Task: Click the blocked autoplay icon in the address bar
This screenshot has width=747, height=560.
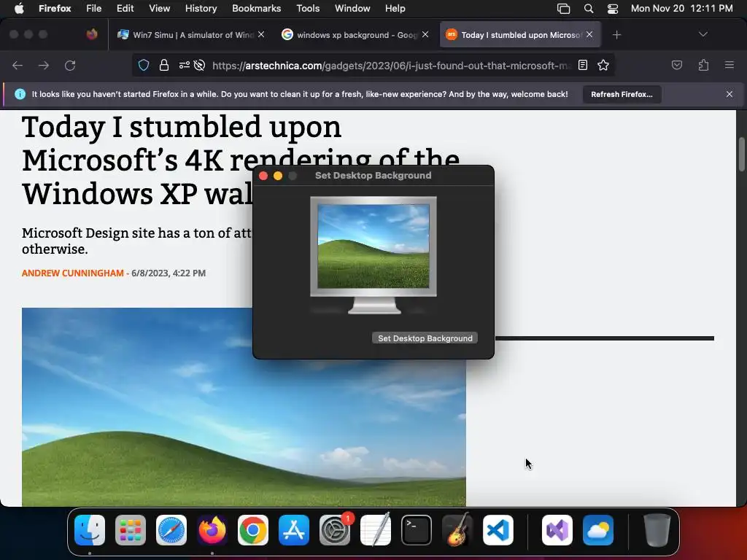Action: pos(200,65)
